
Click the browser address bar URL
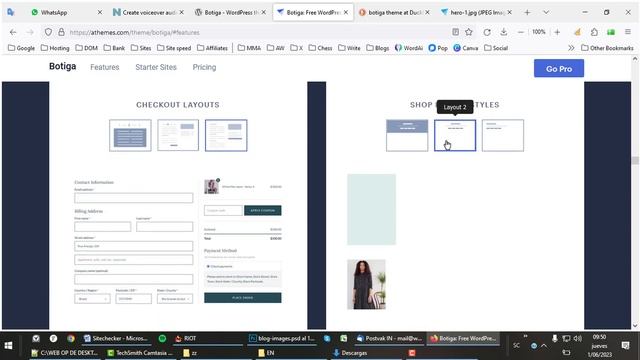(x=134, y=32)
